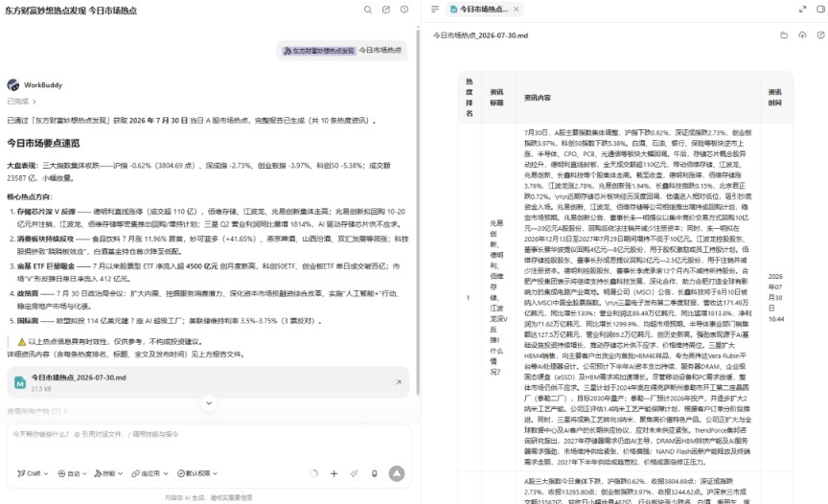The image size is (828, 504).
Task: Close the 今日市场热点 file tab
Action: point(516,9)
